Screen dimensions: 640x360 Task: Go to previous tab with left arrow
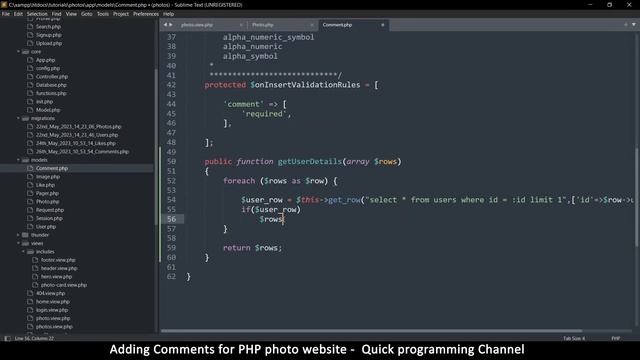point(165,25)
